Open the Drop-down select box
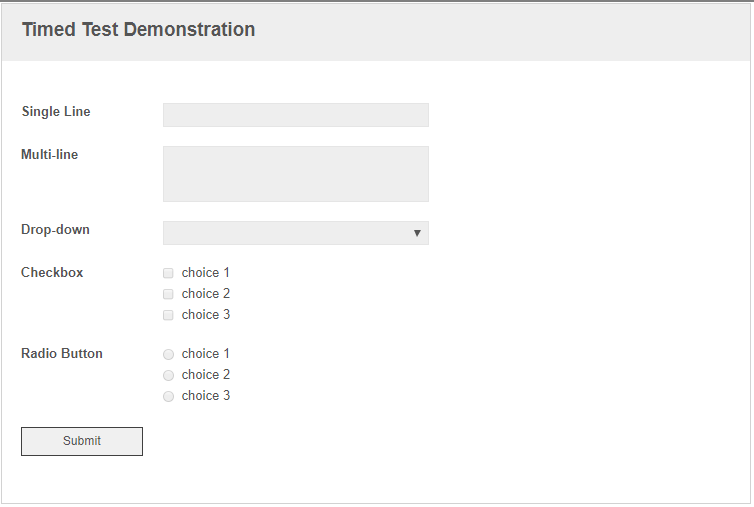 pyautogui.click(x=296, y=233)
